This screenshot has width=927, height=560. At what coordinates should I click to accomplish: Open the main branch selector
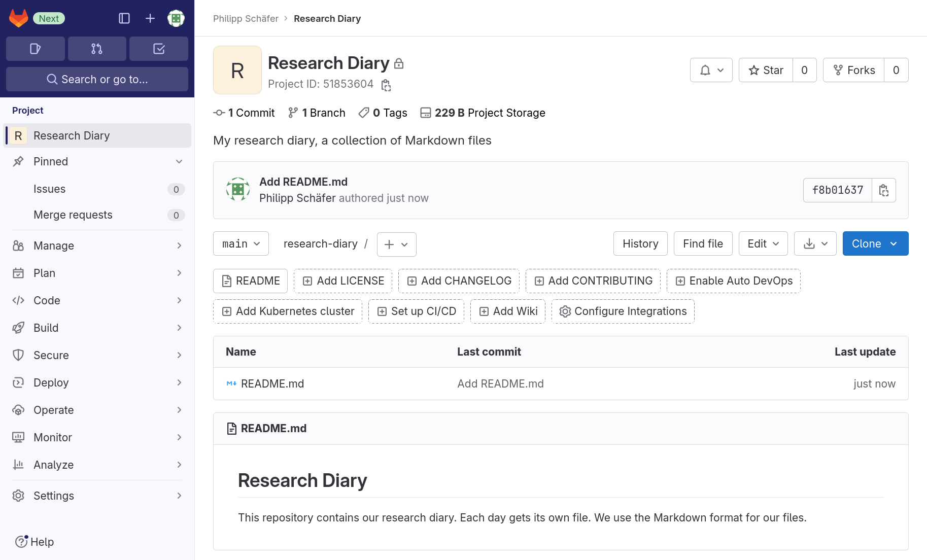click(x=241, y=243)
